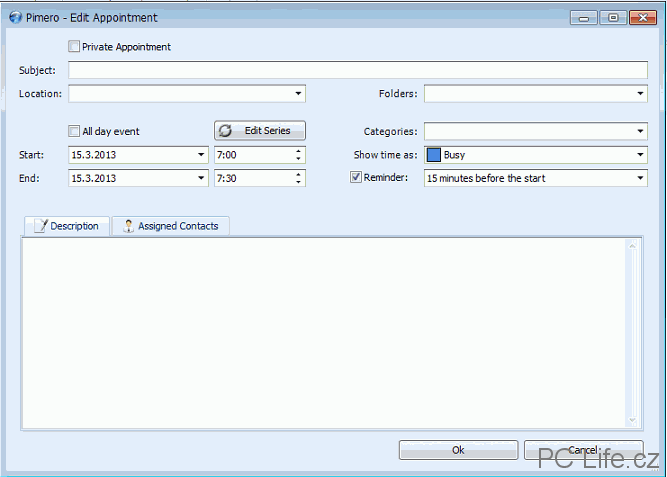Viewport: 667px width, 477px height.
Task: Focus the Subject input field
Action: pos(358,70)
